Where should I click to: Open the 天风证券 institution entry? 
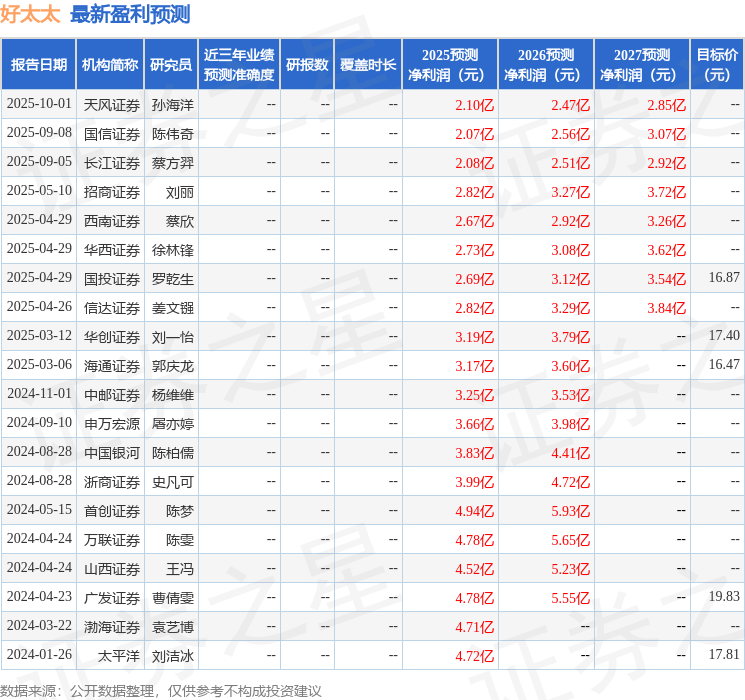(111, 104)
